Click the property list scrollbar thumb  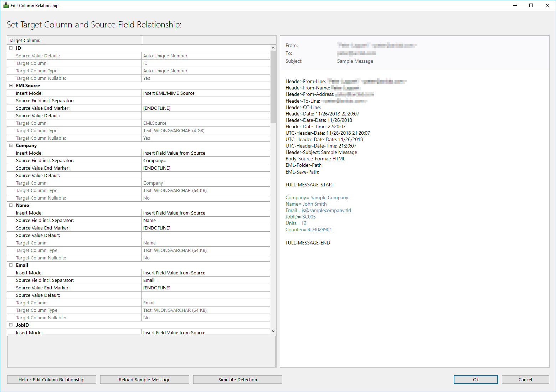tap(273, 87)
